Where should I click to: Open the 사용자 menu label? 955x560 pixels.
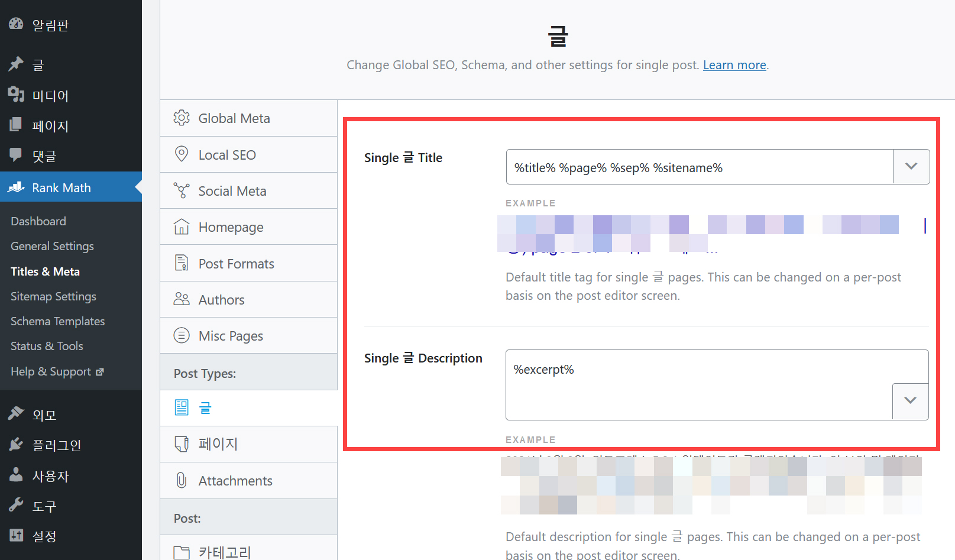(x=50, y=475)
